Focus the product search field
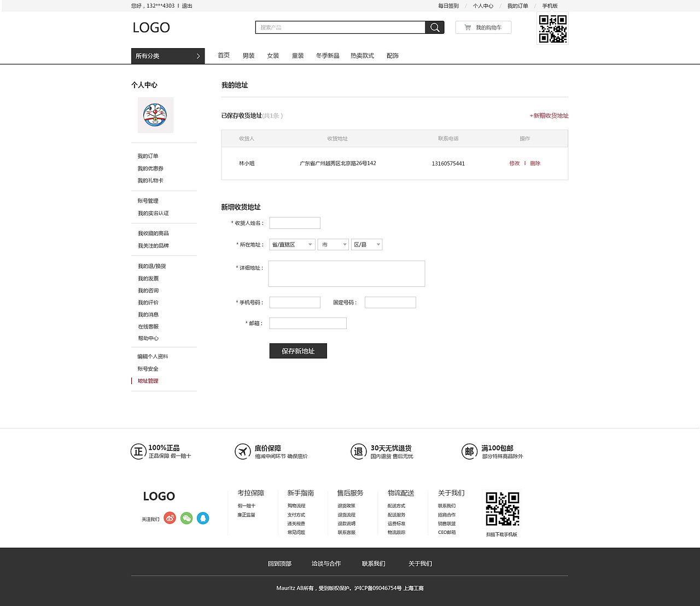Image resolution: width=700 pixels, height=606 pixels. tap(340, 27)
